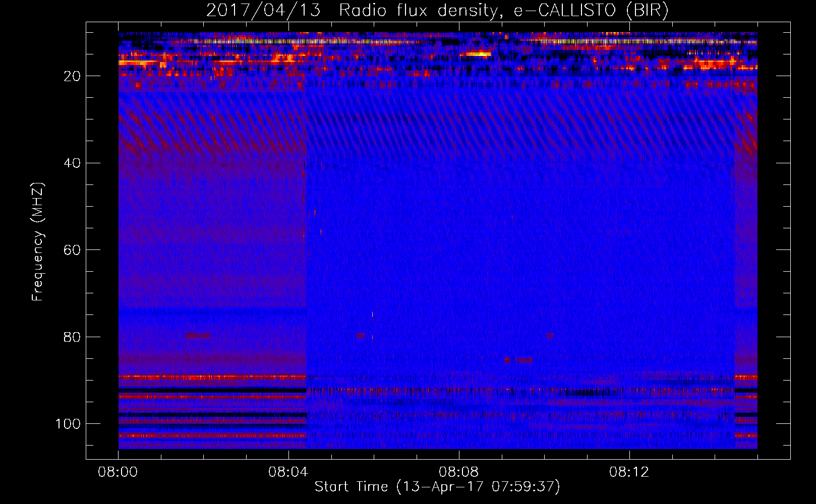Screen dimensions: 816x504
Task: Click the red blip at 80 MHz near 08:10
Action: [x=550, y=335]
